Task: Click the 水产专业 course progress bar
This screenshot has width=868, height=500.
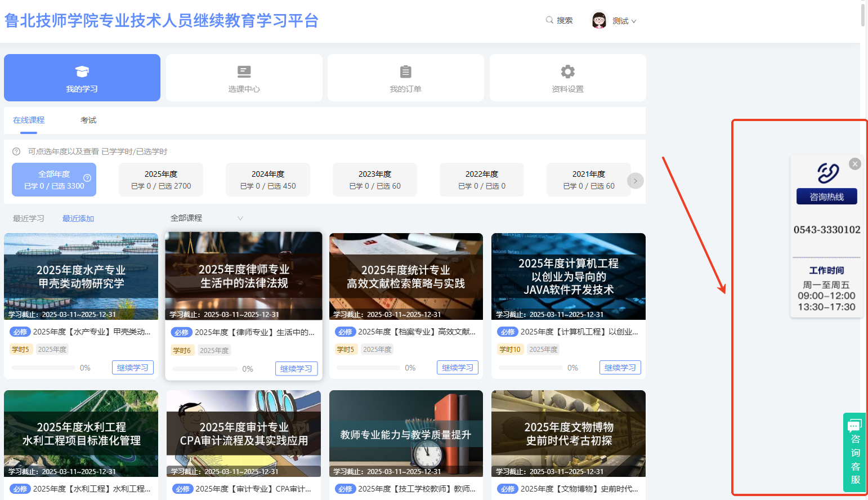Action: click(43, 368)
